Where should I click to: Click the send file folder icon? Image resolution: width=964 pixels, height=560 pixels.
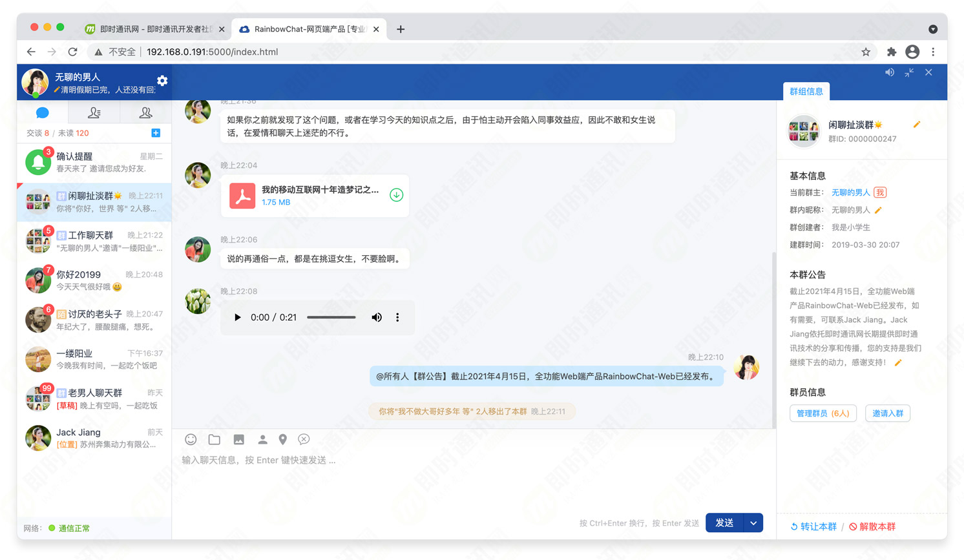(x=215, y=439)
